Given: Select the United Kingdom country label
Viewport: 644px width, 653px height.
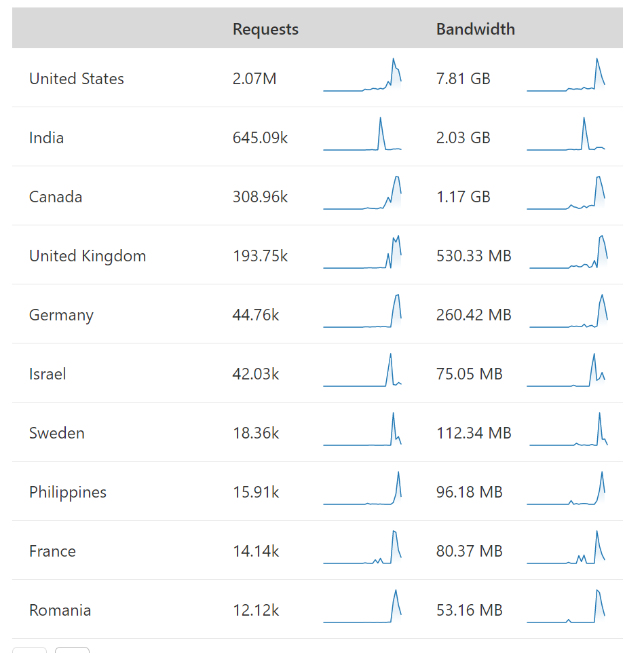Looking at the screenshot, I should (88, 256).
